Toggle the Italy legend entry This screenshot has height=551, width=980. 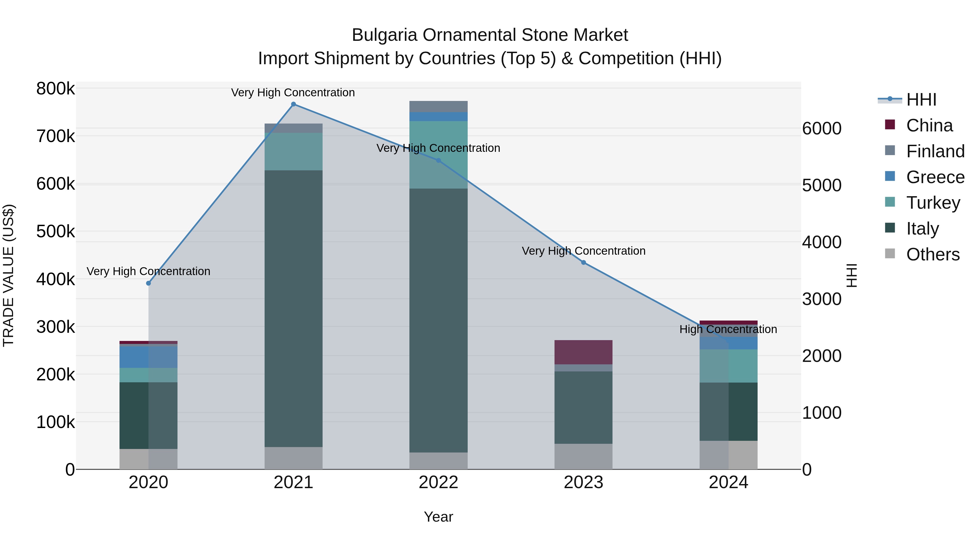coord(912,228)
